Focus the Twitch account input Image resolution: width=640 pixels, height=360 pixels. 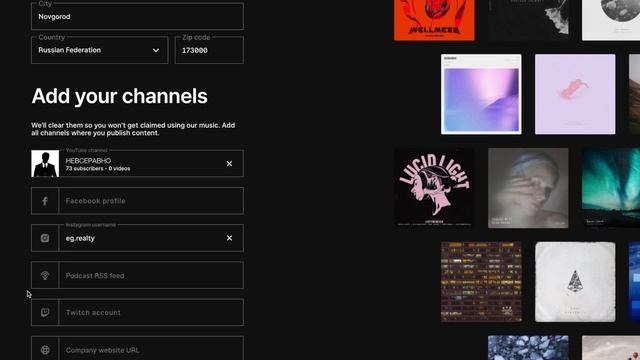point(151,313)
